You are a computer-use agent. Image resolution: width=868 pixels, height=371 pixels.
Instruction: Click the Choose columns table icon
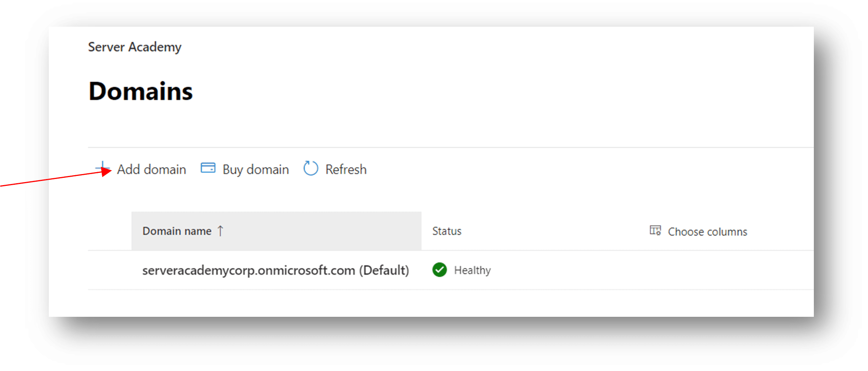[655, 231]
